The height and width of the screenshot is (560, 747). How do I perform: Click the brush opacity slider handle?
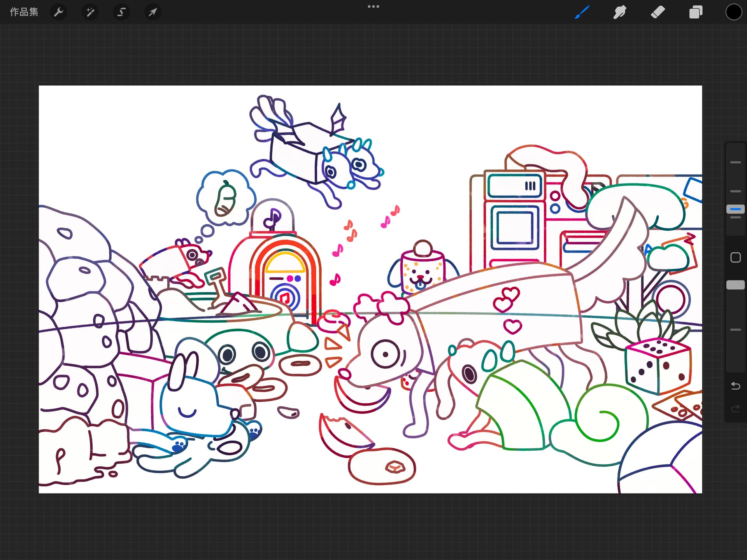[x=735, y=285]
